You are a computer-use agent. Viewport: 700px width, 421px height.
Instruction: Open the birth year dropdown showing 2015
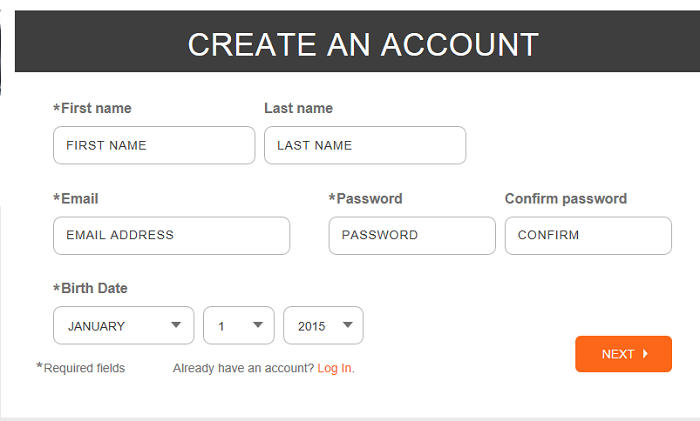pyautogui.click(x=324, y=325)
